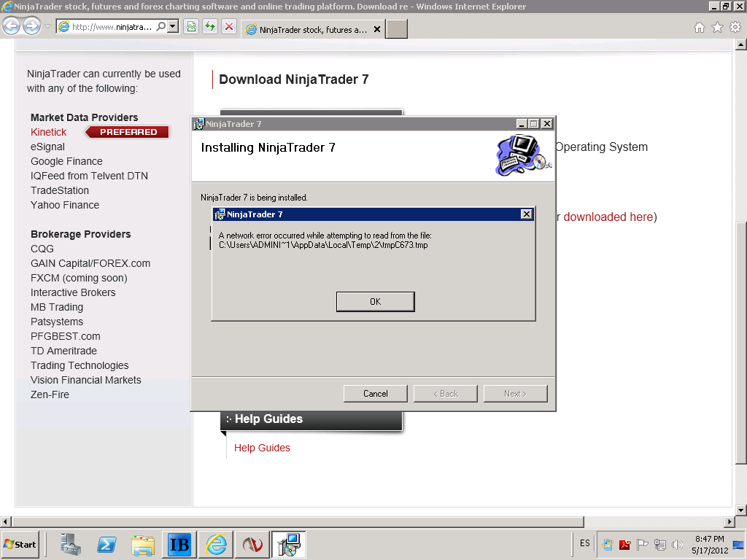This screenshot has height=560, width=747.
Task: Switch to Internet Explorer taskbar icon
Action: click(216, 544)
